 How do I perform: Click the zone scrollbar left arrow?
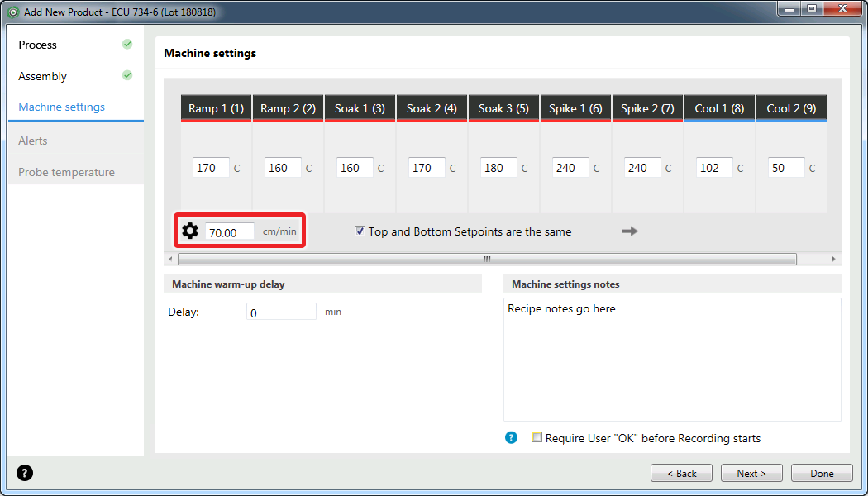170,259
